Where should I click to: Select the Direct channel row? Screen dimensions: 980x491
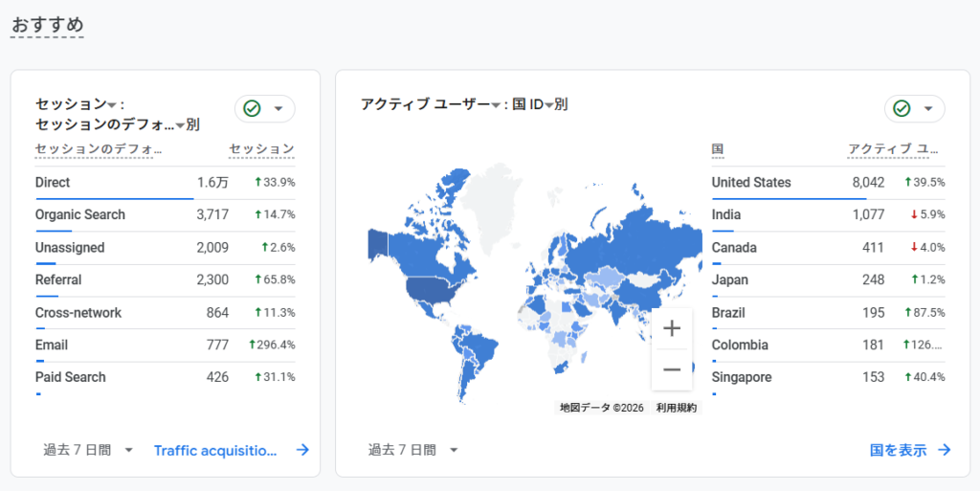point(165,183)
